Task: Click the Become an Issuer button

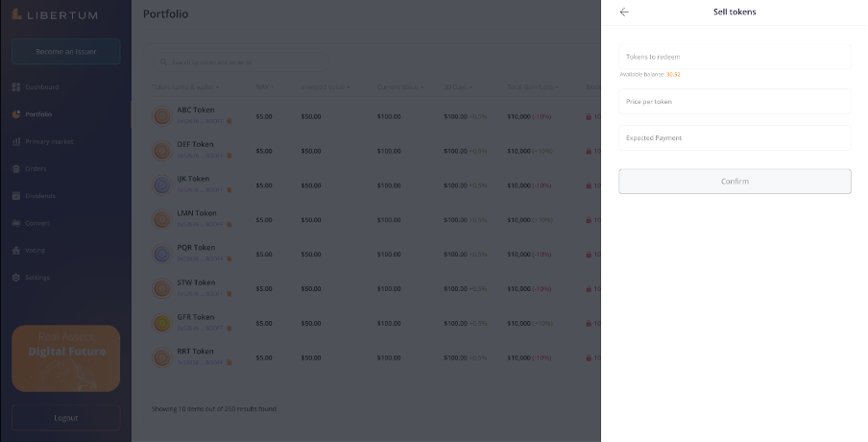Action: click(65, 51)
